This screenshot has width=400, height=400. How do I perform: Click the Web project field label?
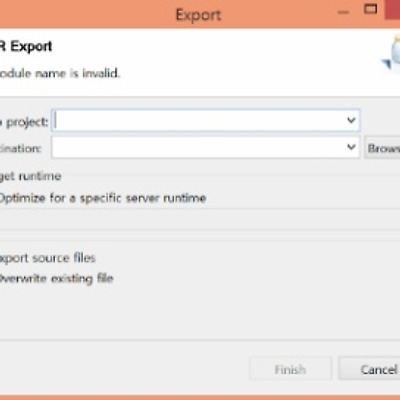(24, 122)
